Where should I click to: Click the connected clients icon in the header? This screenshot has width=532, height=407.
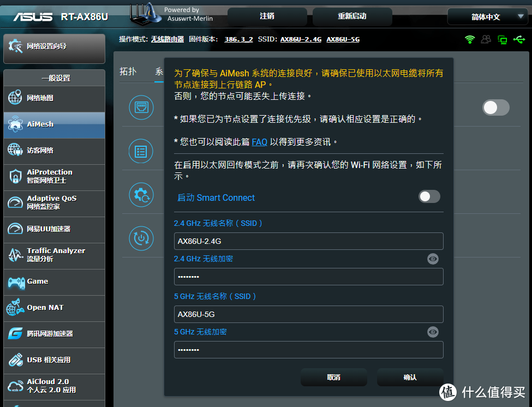click(486, 40)
